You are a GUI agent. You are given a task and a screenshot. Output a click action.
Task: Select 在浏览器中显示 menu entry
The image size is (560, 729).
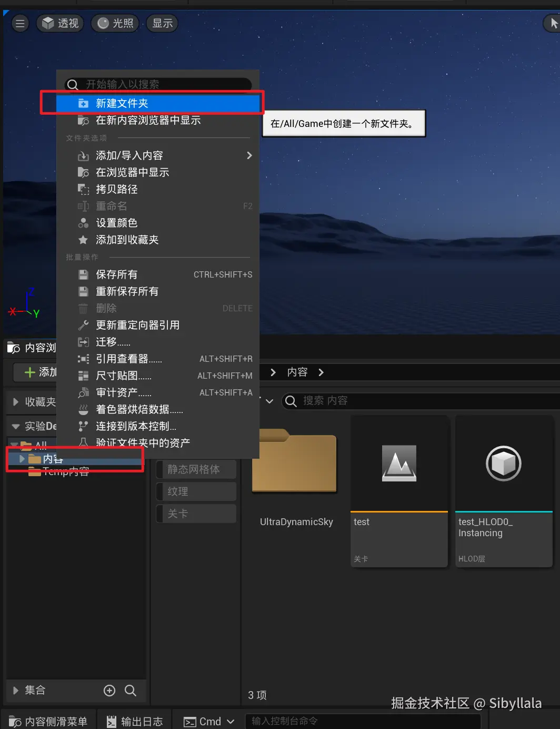click(x=158, y=172)
